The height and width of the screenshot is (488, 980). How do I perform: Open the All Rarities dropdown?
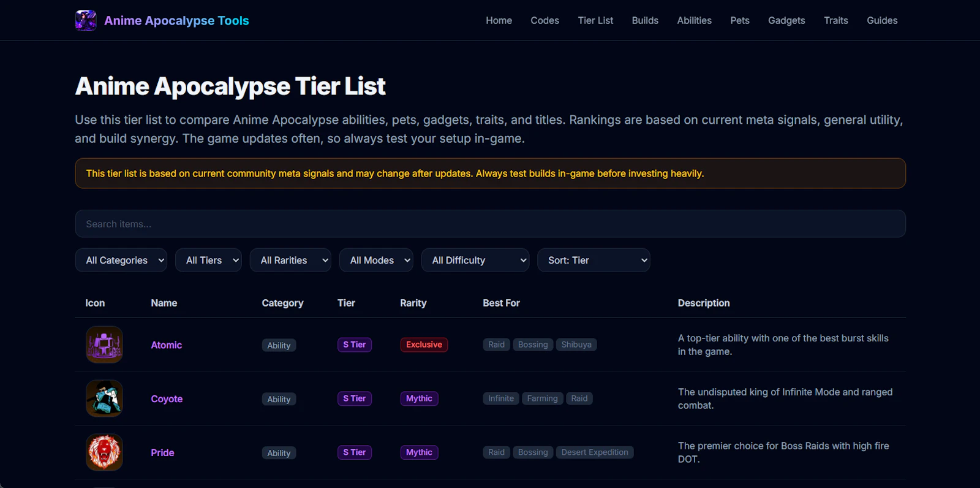coord(290,260)
